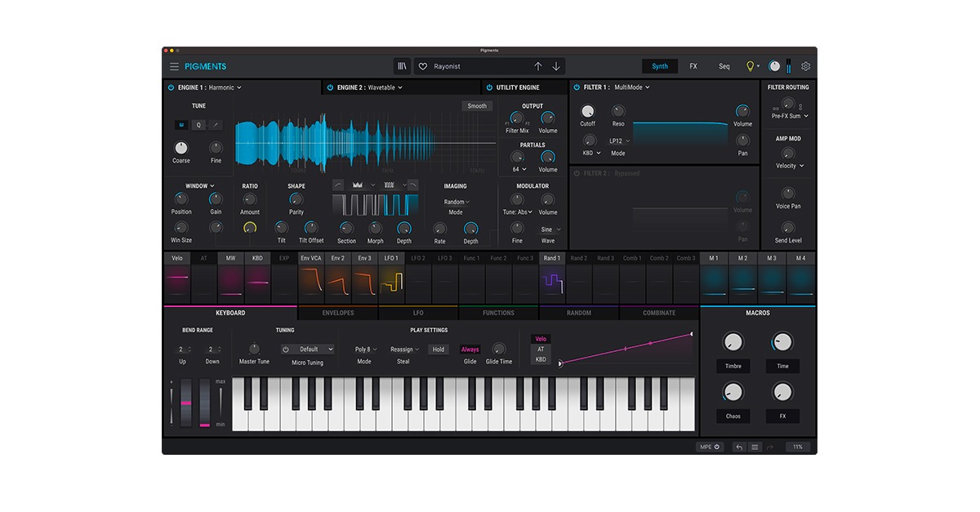Select the keyboard-style tune mode icon
Viewport: 980px width, 512px height.
point(181,125)
